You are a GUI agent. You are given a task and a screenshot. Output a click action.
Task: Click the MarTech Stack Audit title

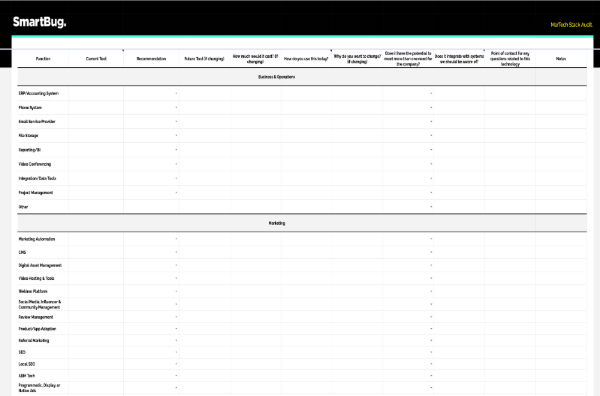[x=571, y=24]
